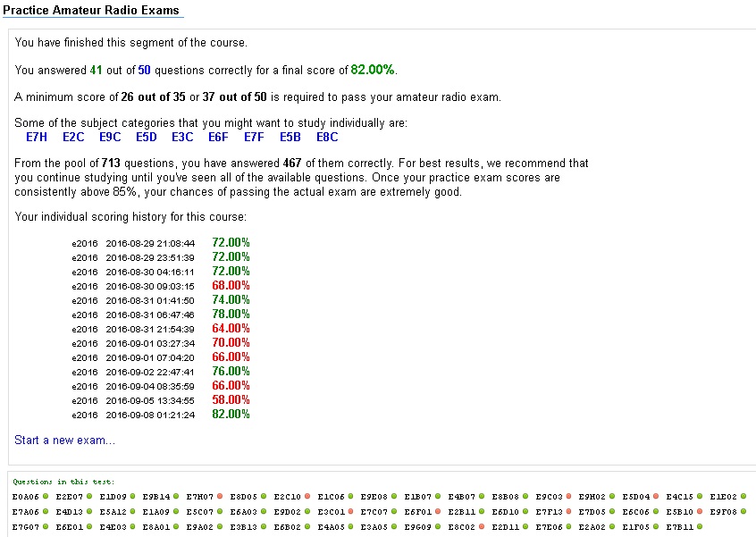Open question E5D04 from the test list
Viewport: 756px width, 537px height.
[635, 496]
